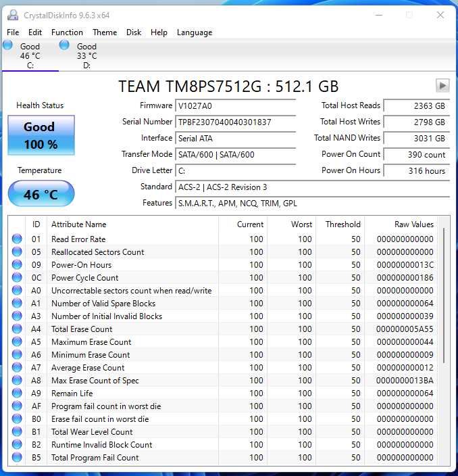Click status orb for Average Erase Count
Viewport: 458px width, 476px height.
pos(17,367)
